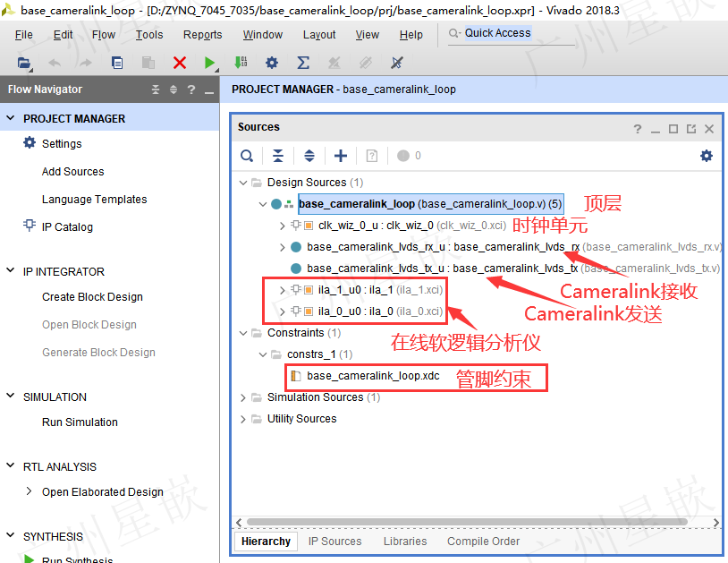The height and width of the screenshot is (563, 728).
Task: Click the Paste toolbar icon
Action: click(148, 63)
